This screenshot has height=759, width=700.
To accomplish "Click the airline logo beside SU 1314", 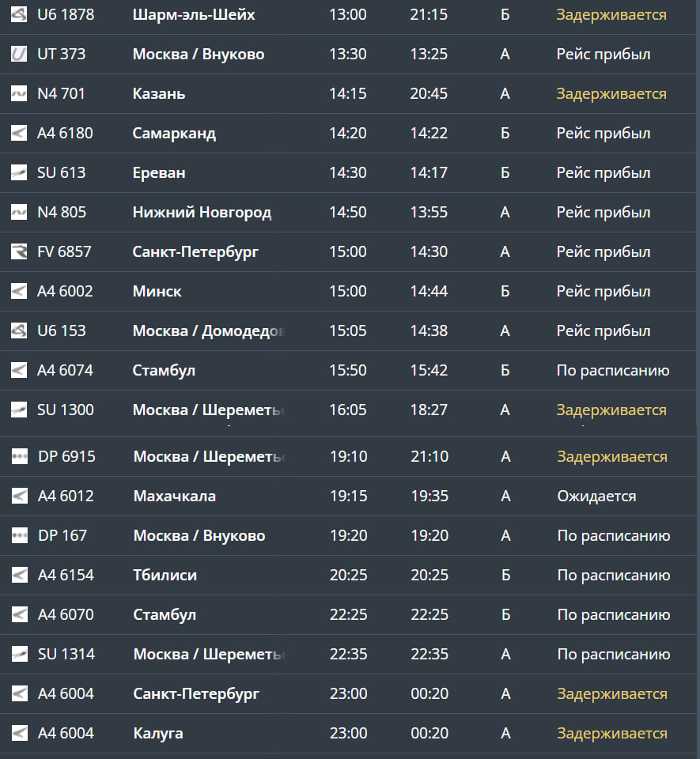I will click(x=20, y=655).
